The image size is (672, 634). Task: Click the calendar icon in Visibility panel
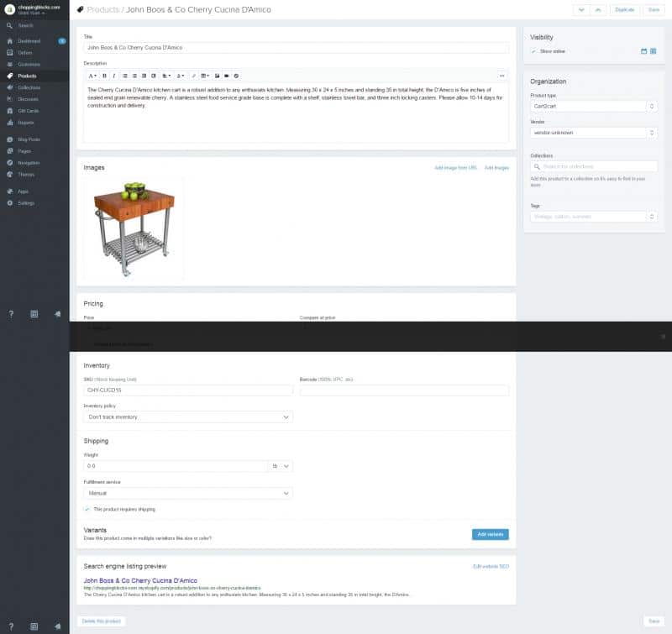pos(643,51)
